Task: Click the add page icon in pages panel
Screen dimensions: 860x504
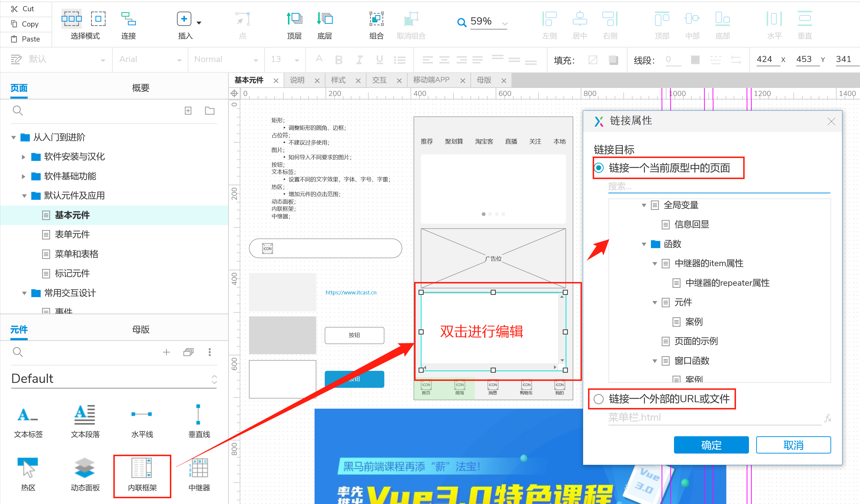Action: [x=188, y=110]
